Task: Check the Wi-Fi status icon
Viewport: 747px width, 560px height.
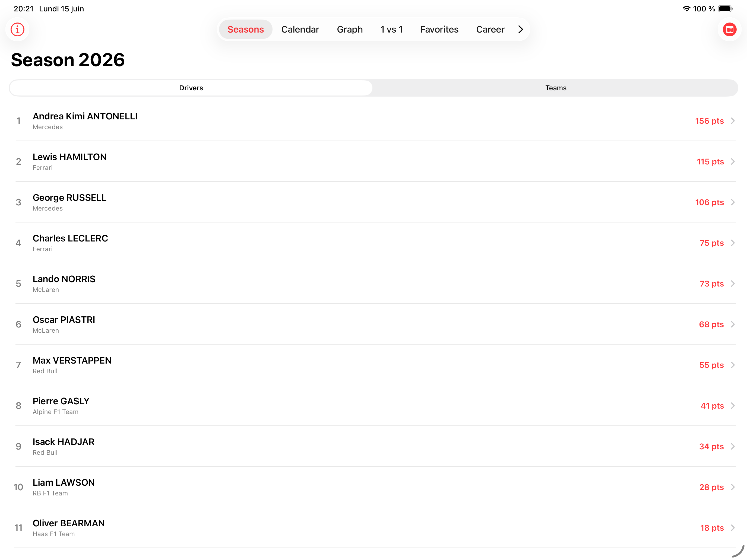Action: (x=686, y=9)
